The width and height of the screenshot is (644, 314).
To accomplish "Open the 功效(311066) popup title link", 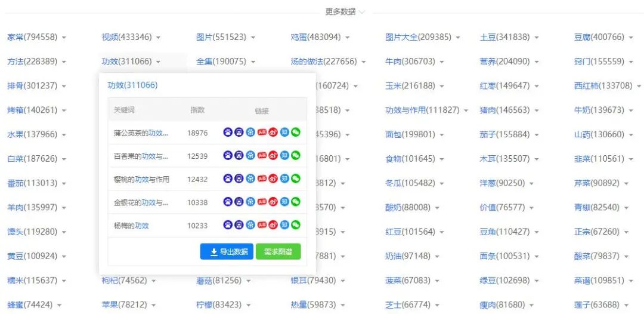I will point(132,85).
